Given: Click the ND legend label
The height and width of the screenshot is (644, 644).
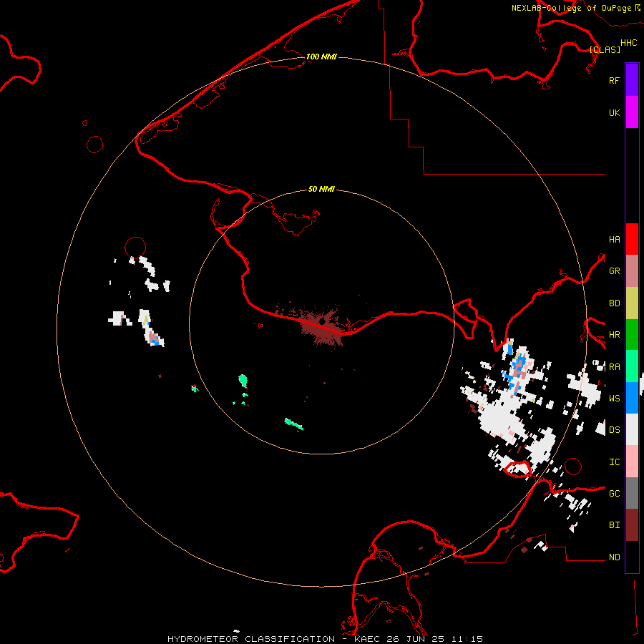Looking at the screenshot, I should [x=614, y=557].
